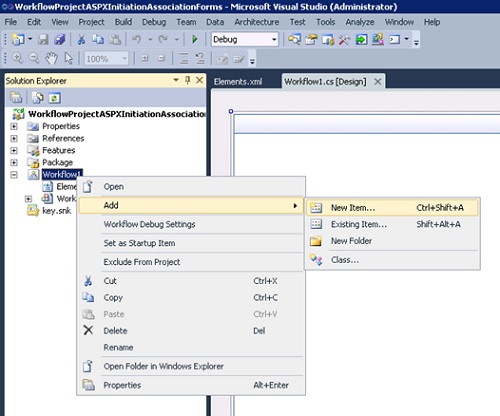Click the Cut scissors toolbar icon
Viewport: 500px width, 416px height.
point(81,39)
